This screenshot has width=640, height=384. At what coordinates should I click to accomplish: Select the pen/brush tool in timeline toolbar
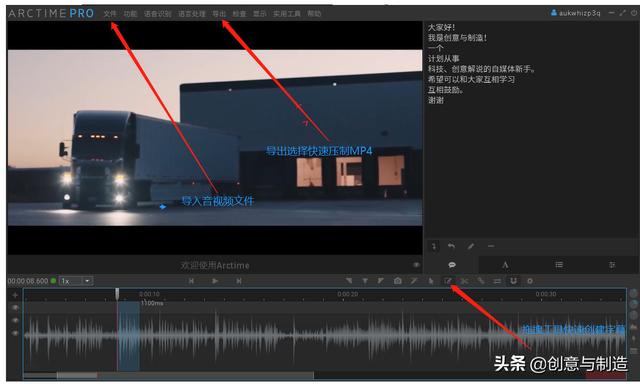(x=414, y=281)
